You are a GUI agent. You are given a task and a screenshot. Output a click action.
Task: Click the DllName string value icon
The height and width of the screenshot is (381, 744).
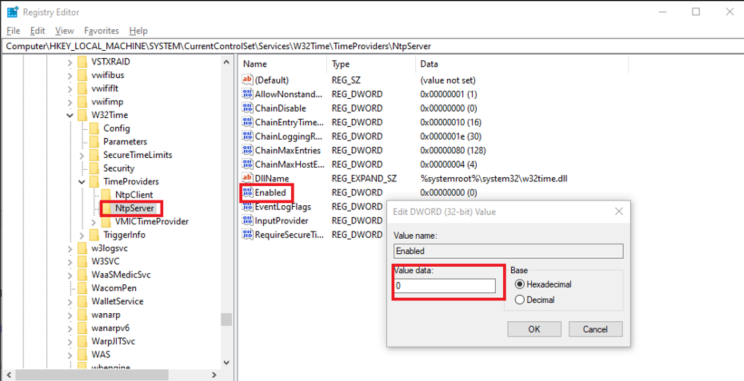(x=248, y=178)
